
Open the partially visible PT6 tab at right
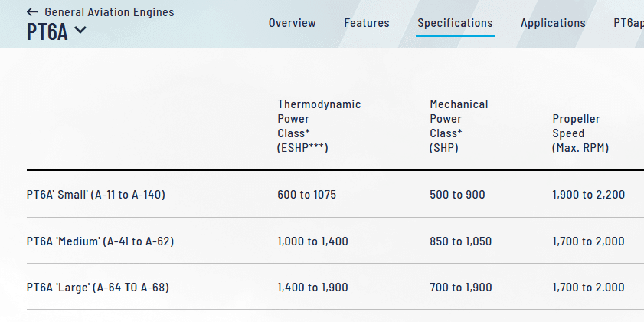(x=628, y=23)
